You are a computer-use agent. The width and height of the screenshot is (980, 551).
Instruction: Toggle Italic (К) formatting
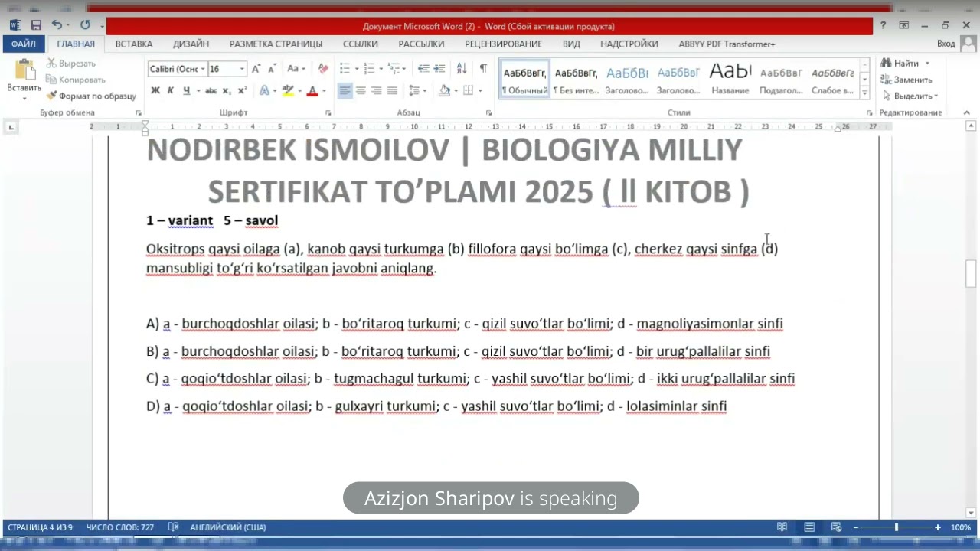coord(171,91)
